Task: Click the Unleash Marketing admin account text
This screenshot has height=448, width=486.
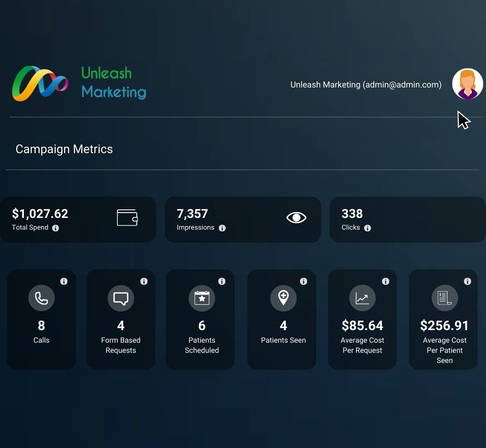Action: (366, 85)
